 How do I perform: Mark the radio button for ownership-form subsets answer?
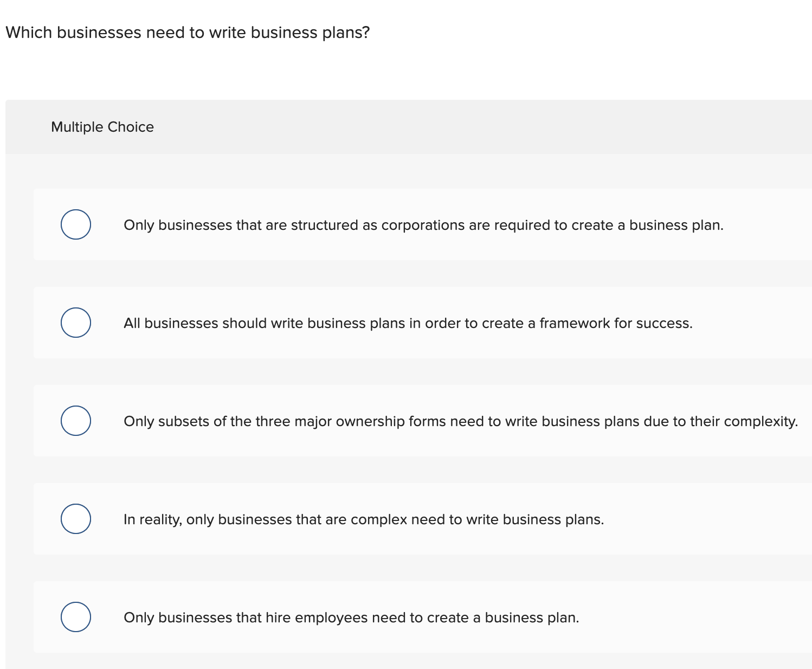coord(76,421)
